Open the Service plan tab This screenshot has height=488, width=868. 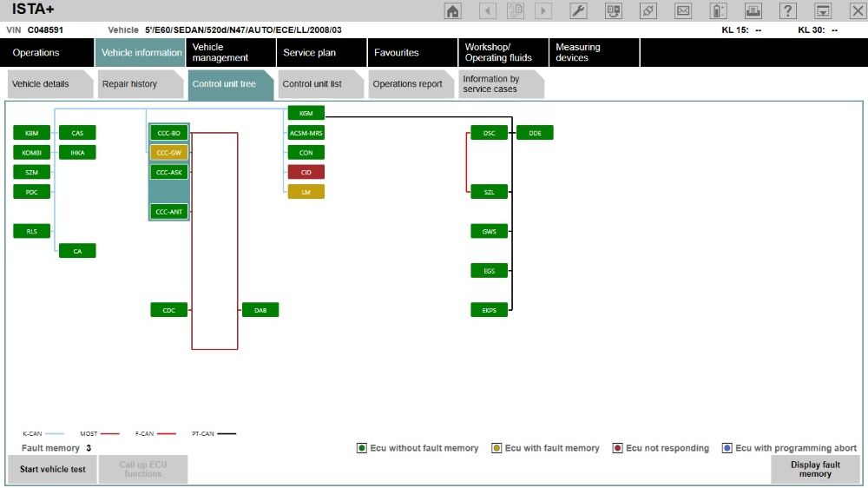tap(322, 53)
